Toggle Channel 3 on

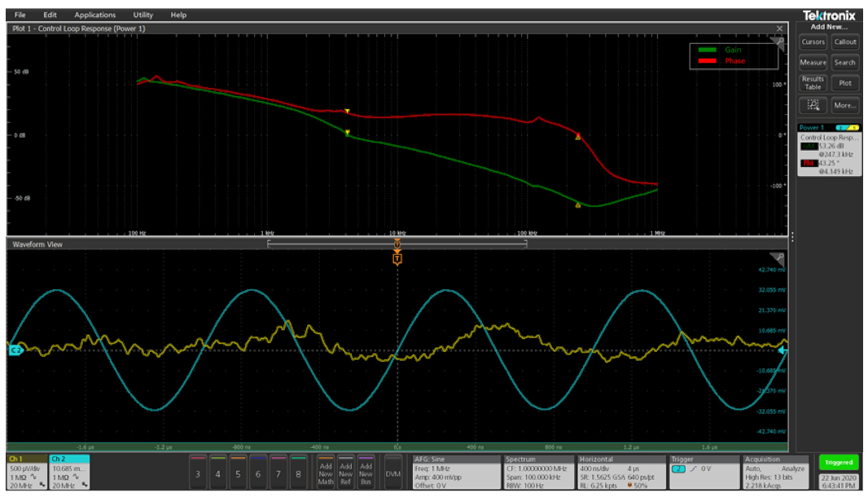coord(199,470)
